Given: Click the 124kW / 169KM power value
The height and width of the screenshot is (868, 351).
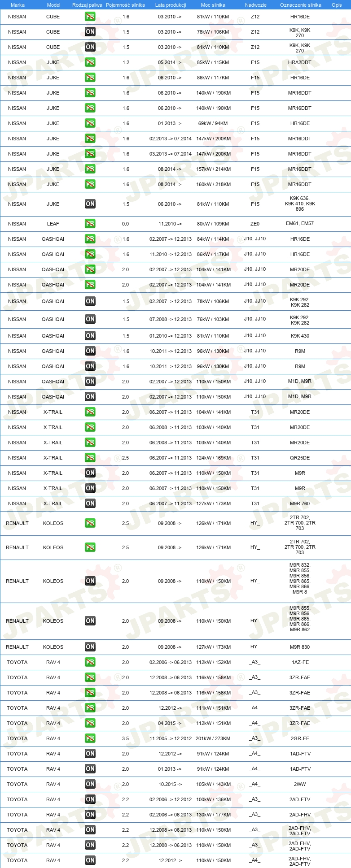Looking at the screenshot, I should pyautogui.click(x=213, y=458).
